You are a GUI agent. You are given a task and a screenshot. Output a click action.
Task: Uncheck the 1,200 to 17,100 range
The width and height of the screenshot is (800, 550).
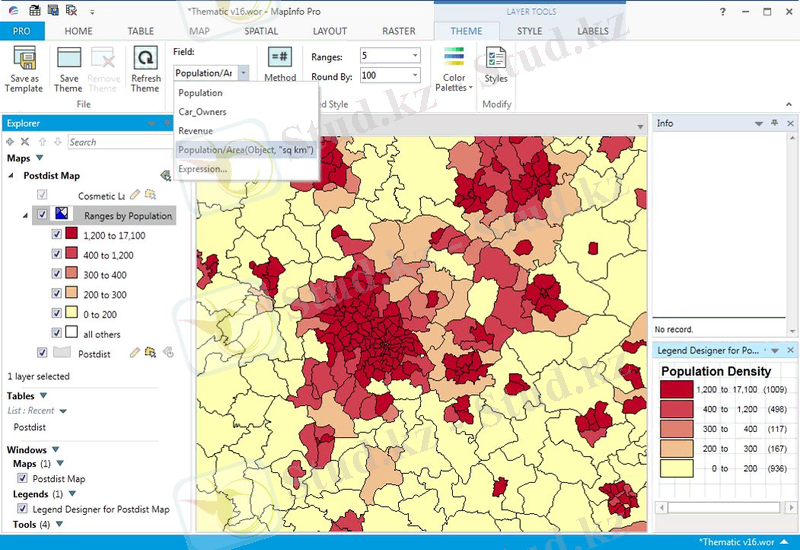tap(57, 235)
